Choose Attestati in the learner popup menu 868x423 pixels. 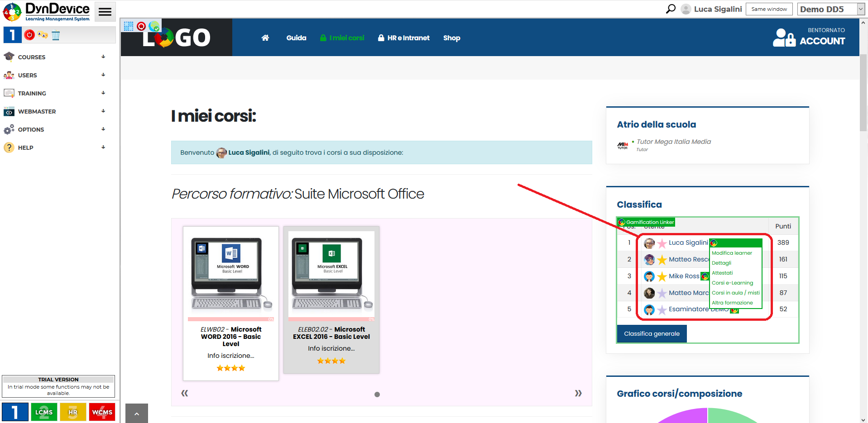[722, 273]
